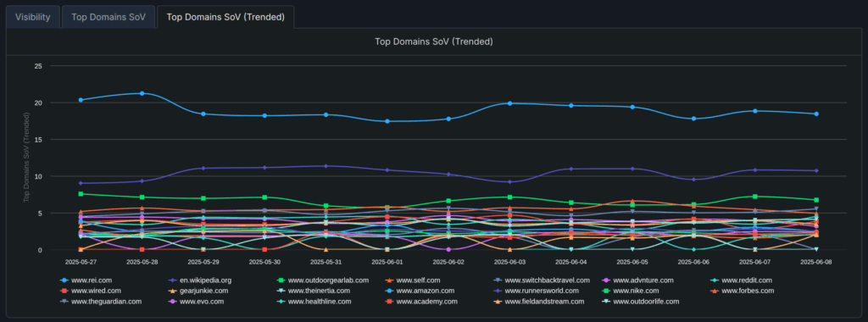
Task: Toggle the www.nike.com legend entry
Action: pos(630,291)
